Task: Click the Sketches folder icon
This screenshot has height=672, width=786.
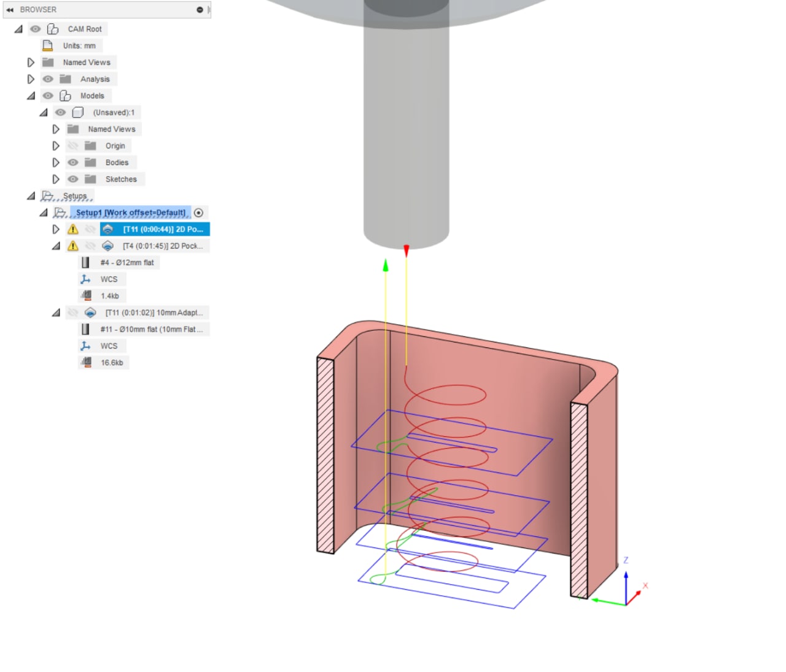Action: click(90, 179)
